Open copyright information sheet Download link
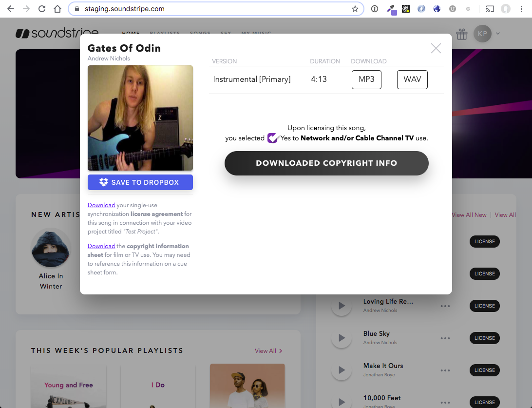 (x=101, y=246)
